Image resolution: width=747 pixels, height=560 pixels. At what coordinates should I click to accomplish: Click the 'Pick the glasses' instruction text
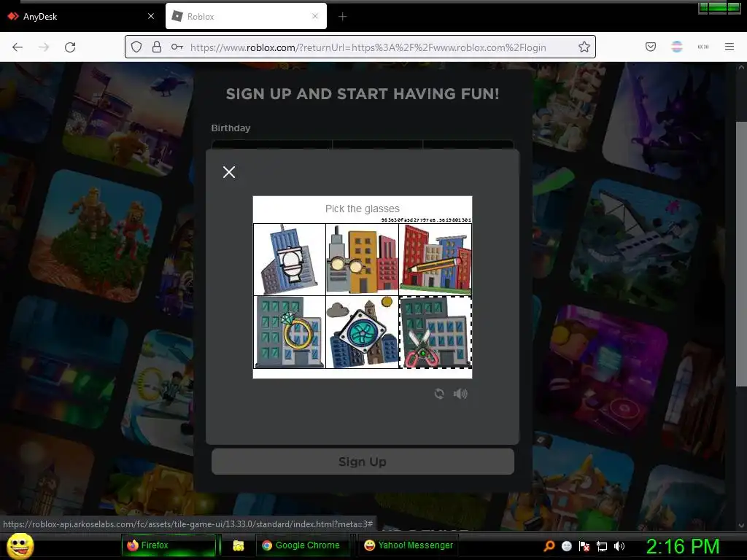362,209
